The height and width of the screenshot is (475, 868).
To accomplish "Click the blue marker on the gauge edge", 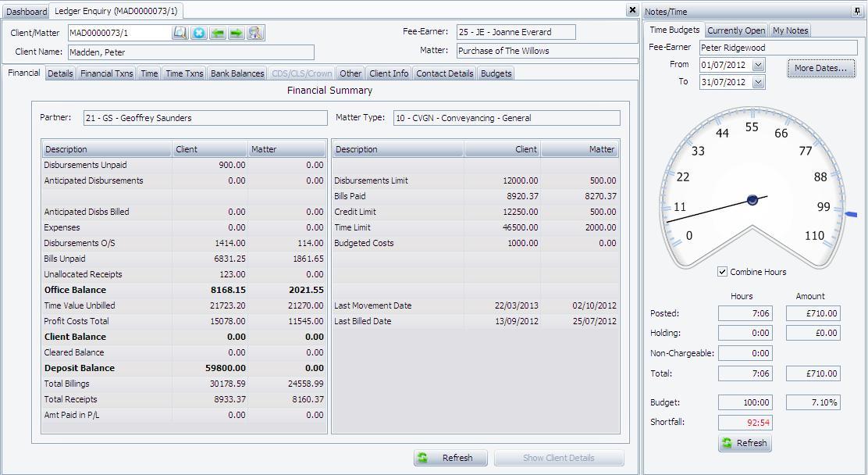I will pos(851,214).
